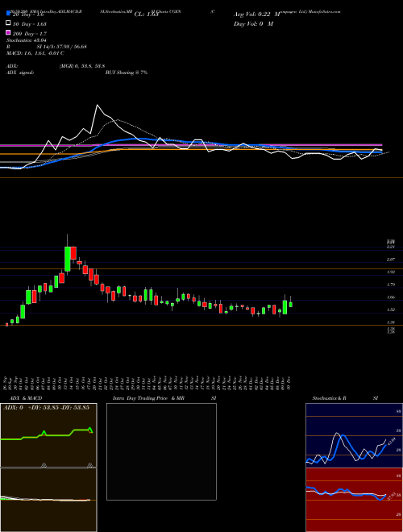Click the white 50 Day EMA legend swatch
Viewport: 403px width, 532px height.
pos(8,23)
